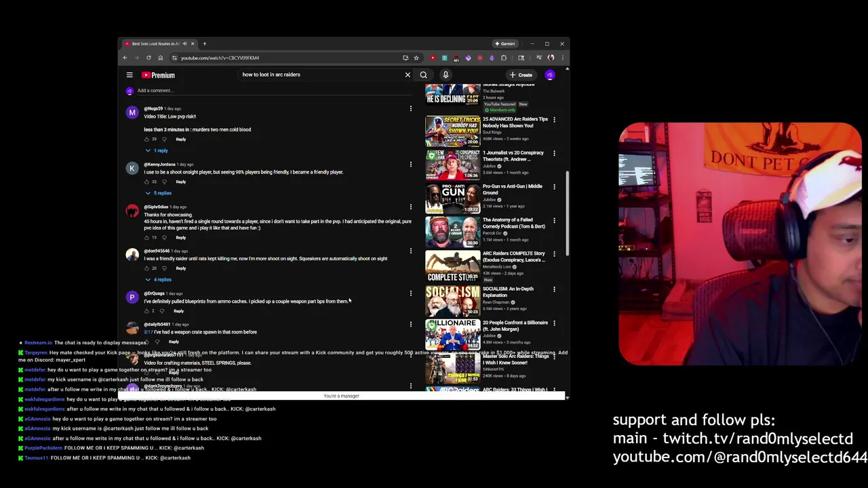Reply to the @DrQuags comment
The height and width of the screenshot is (488, 868).
[178, 311]
